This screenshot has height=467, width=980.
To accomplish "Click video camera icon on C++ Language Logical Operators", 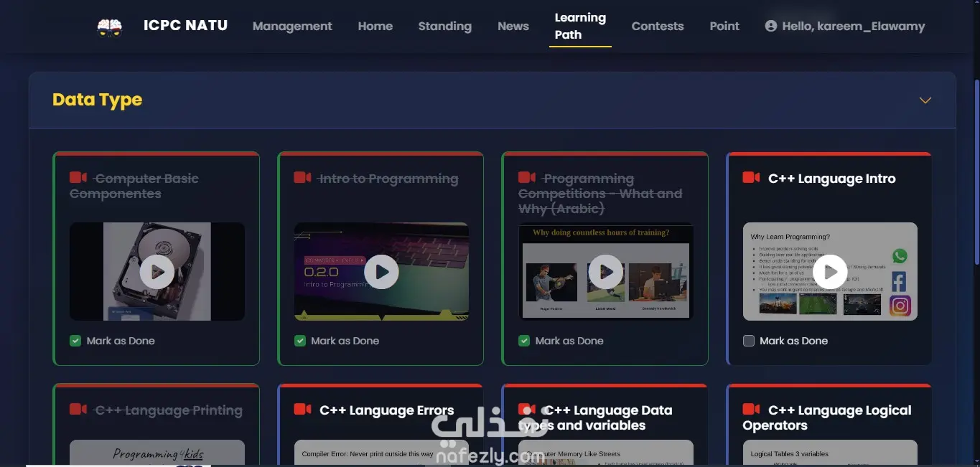I will pyautogui.click(x=751, y=409).
